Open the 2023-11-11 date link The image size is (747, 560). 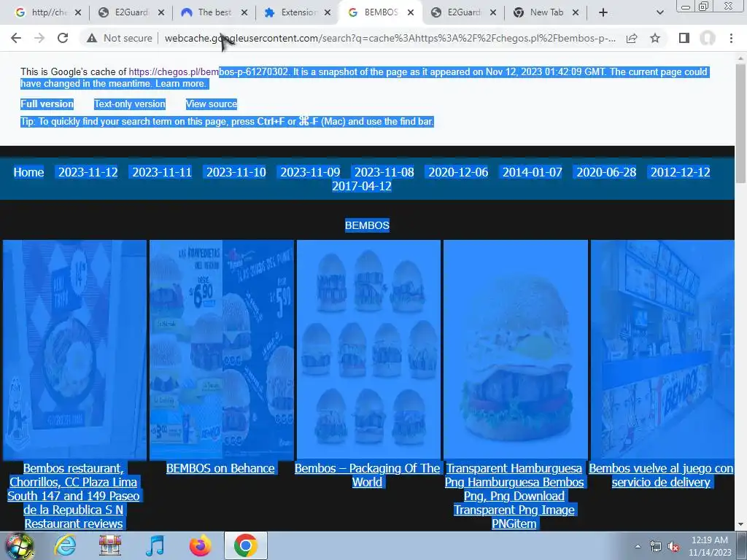click(162, 172)
